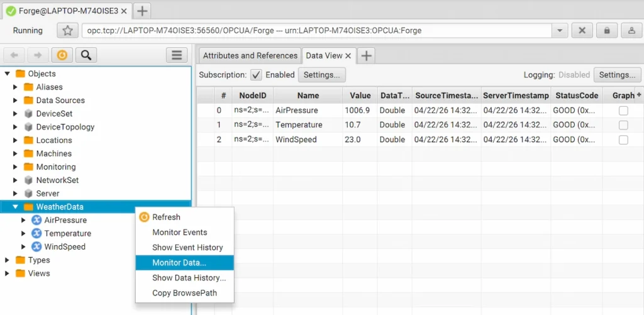Check Graph box for Temperature row
Image resolution: width=644 pixels, height=315 pixels.
pyautogui.click(x=623, y=125)
